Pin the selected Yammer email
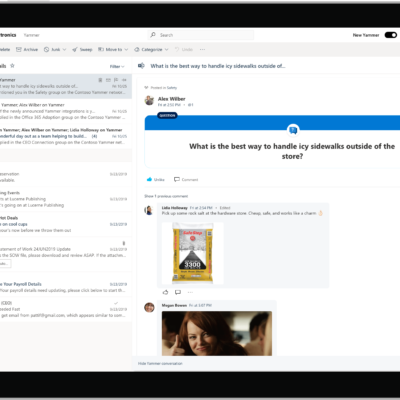 pyautogui.click(x=124, y=80)
